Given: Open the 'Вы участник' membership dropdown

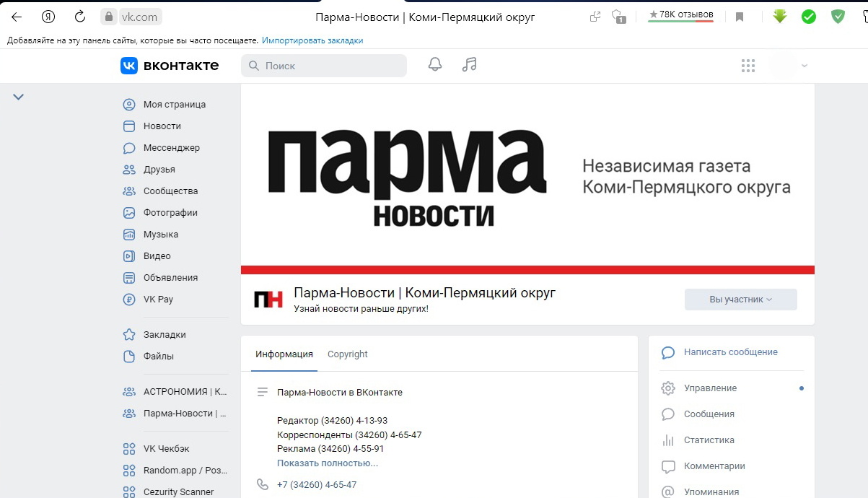Looking at the screenshot, I should 741,300.
